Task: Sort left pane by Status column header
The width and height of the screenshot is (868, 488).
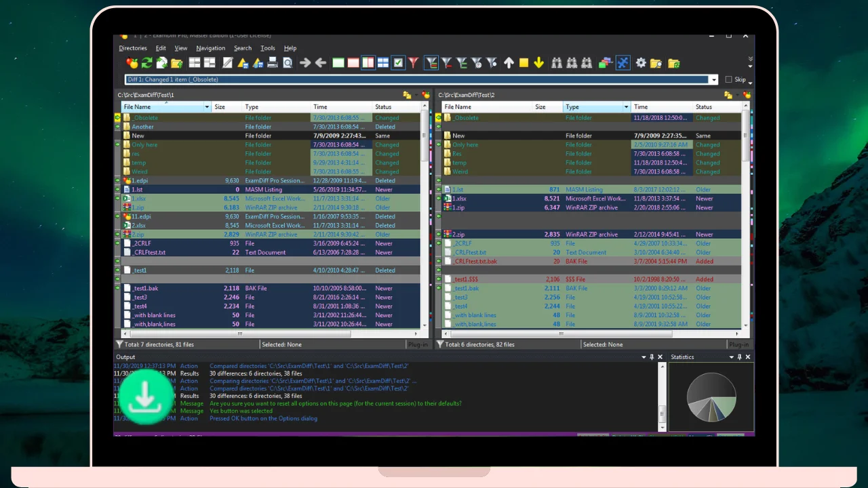Action: pos(396,107)
